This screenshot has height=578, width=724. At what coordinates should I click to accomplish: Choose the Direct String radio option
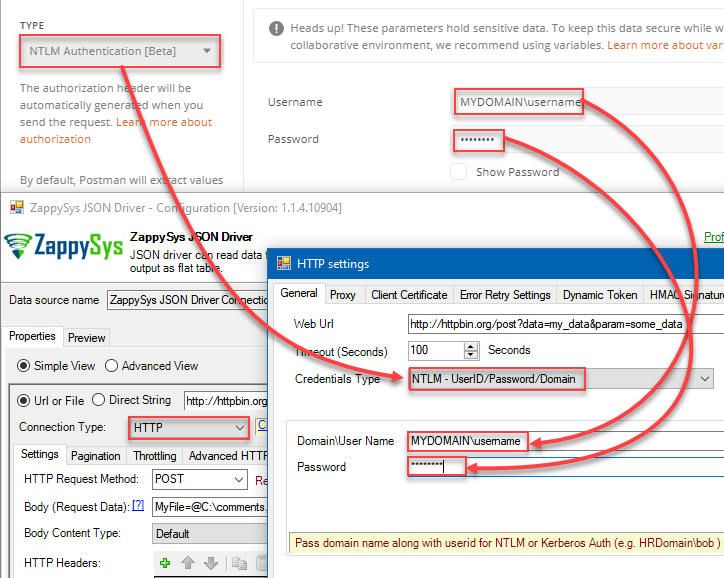(x=98, y=400)
